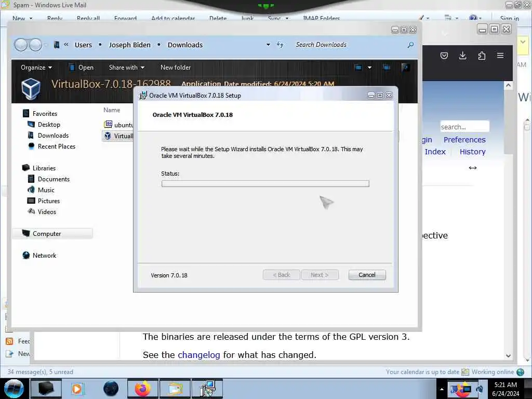Switch to Firefox in the taskbar
Screen dimensions: 532x399
coord(142,389)
